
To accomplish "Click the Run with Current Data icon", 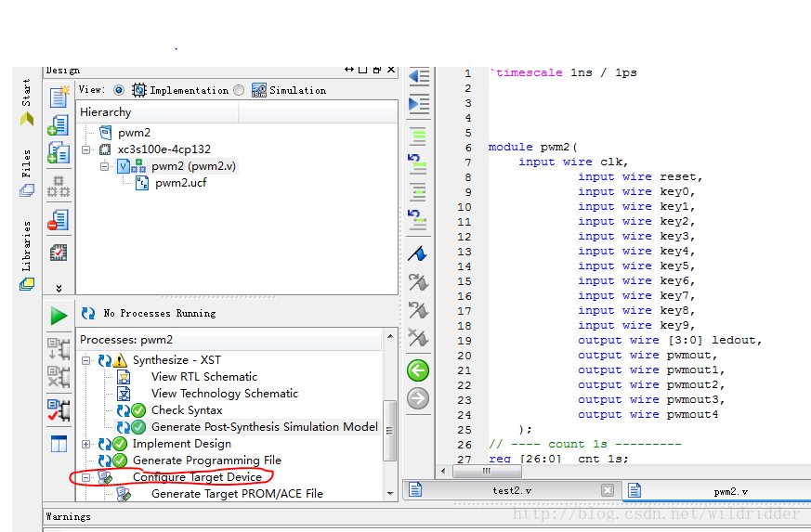I will [59, 349].
